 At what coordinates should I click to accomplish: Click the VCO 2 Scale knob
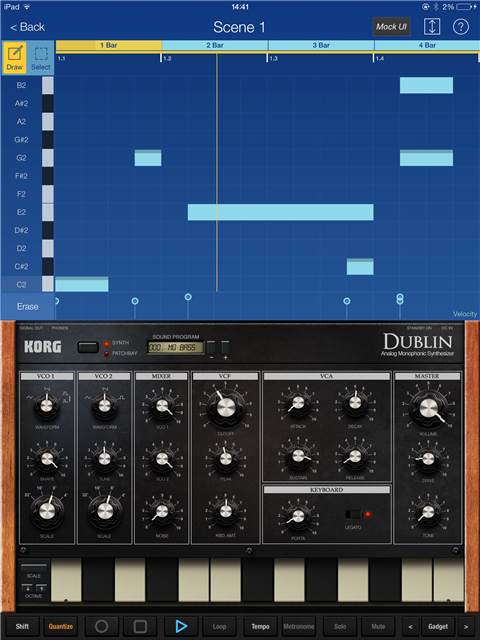click(x=105, y=511)
